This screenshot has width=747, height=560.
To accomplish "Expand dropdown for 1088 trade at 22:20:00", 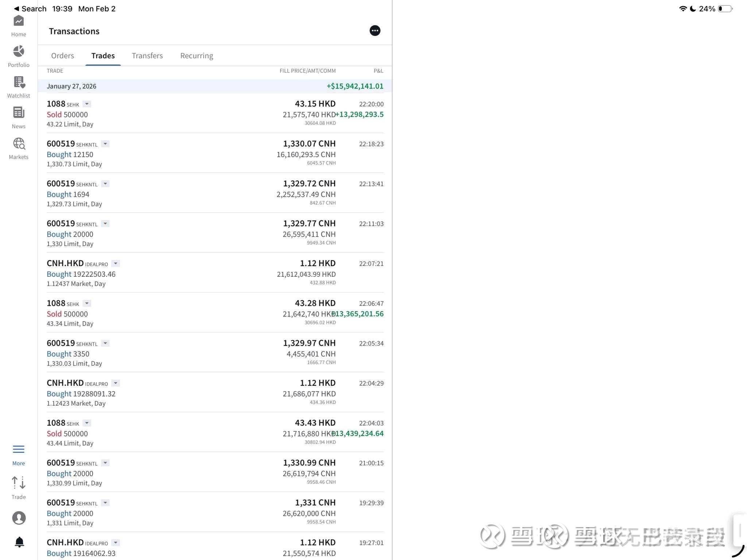I will tap(87, 104).
